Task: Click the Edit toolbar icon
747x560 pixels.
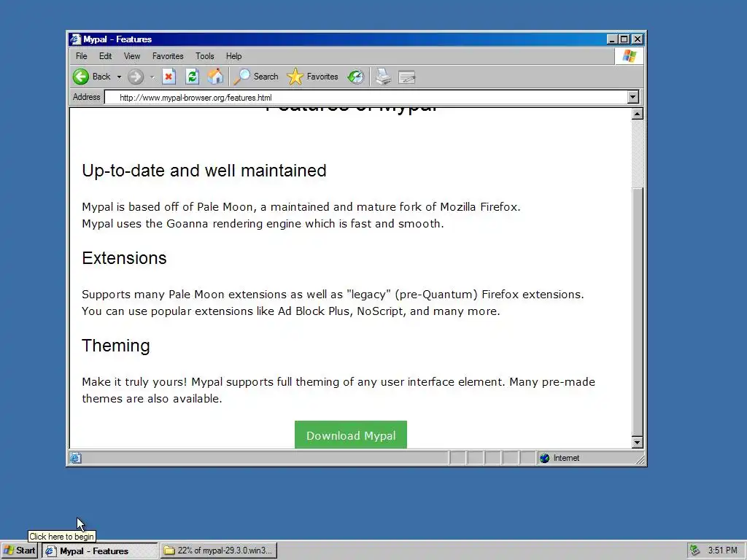Action: coord(406,77)
